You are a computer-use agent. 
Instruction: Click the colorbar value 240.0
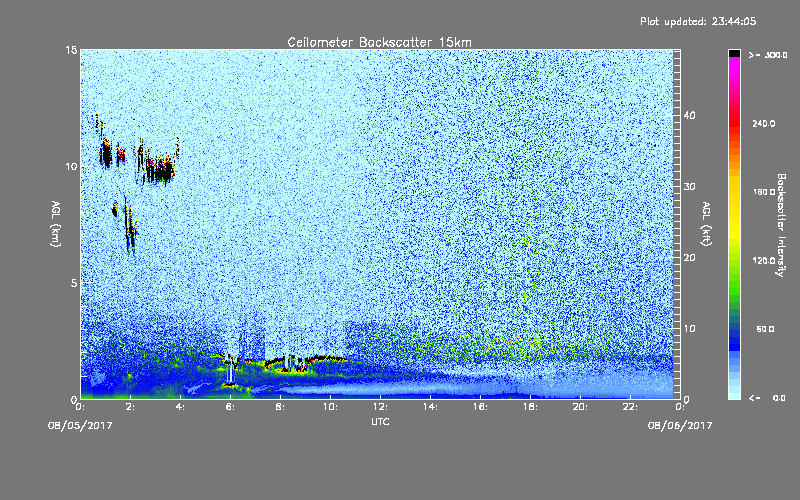764,124
